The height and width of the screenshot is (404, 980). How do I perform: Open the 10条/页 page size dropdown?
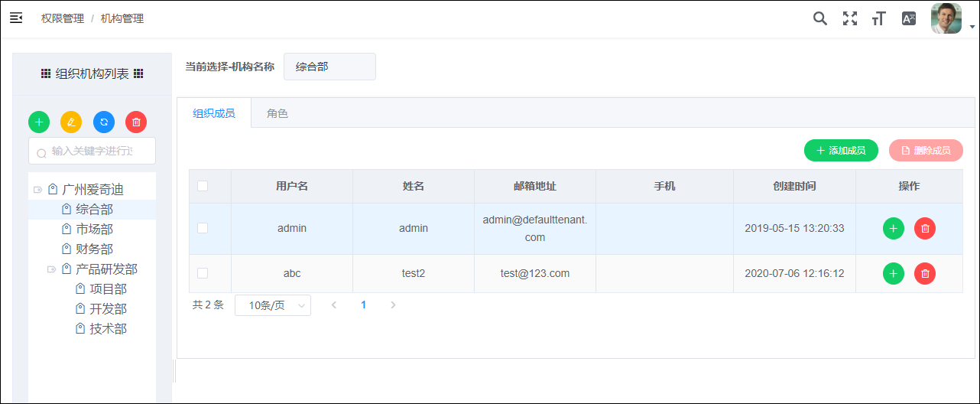click(x=273, y=305)
